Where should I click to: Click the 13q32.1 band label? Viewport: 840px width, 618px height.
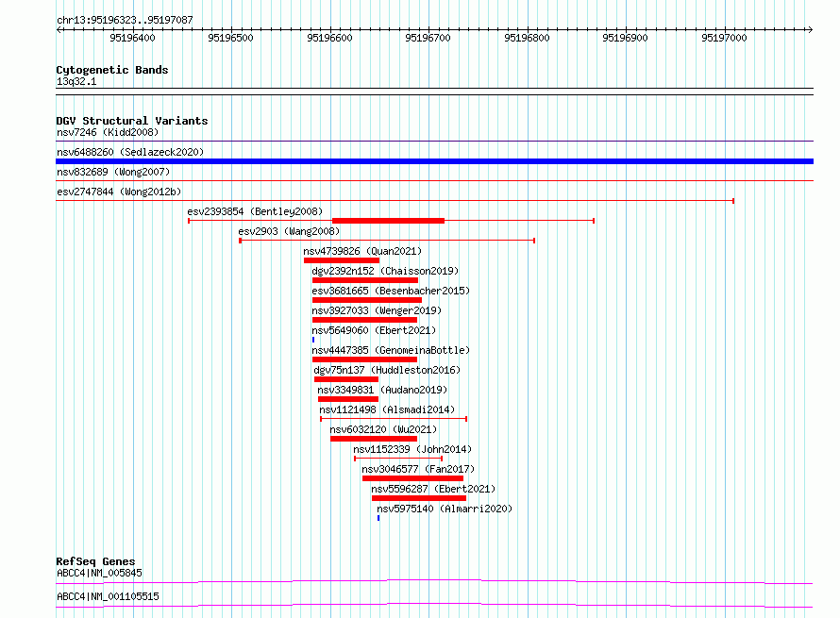click(x=76, y=81)
